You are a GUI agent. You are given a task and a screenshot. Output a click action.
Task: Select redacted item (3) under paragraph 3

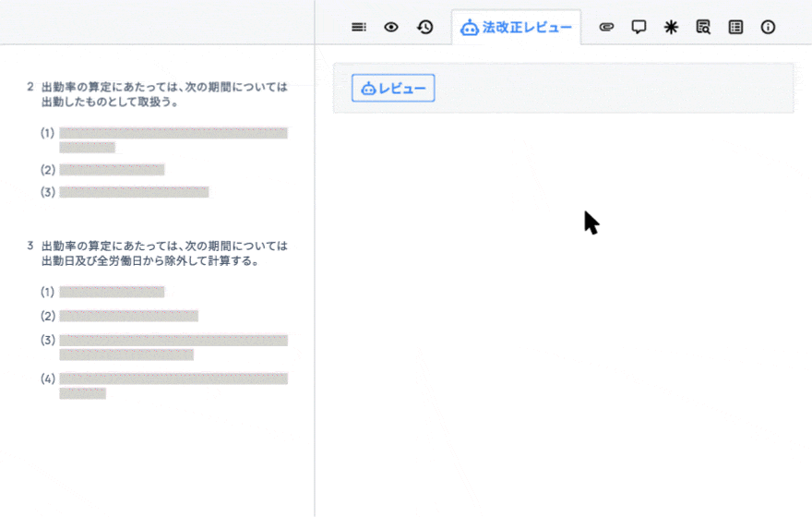tap(173, 347)
